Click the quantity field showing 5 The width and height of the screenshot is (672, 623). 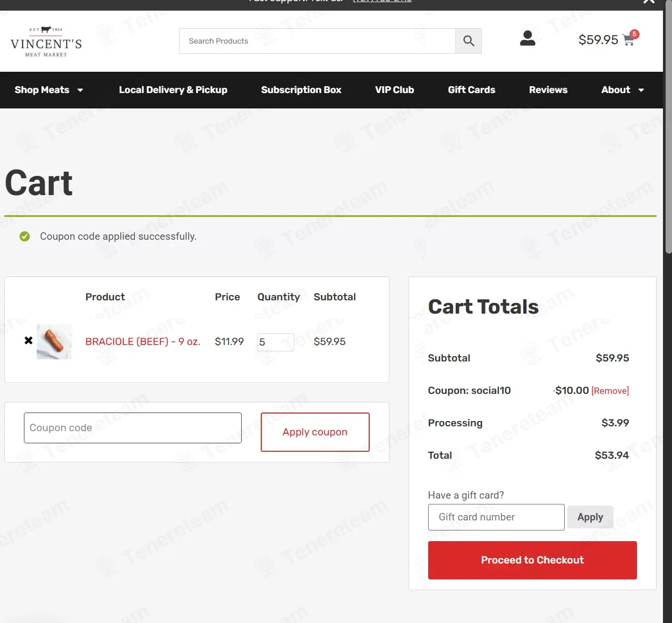click(276, 342)
